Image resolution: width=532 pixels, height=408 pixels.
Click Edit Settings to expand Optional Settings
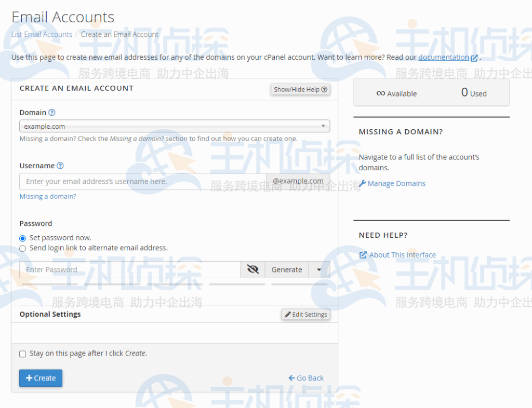click(305, 315)
